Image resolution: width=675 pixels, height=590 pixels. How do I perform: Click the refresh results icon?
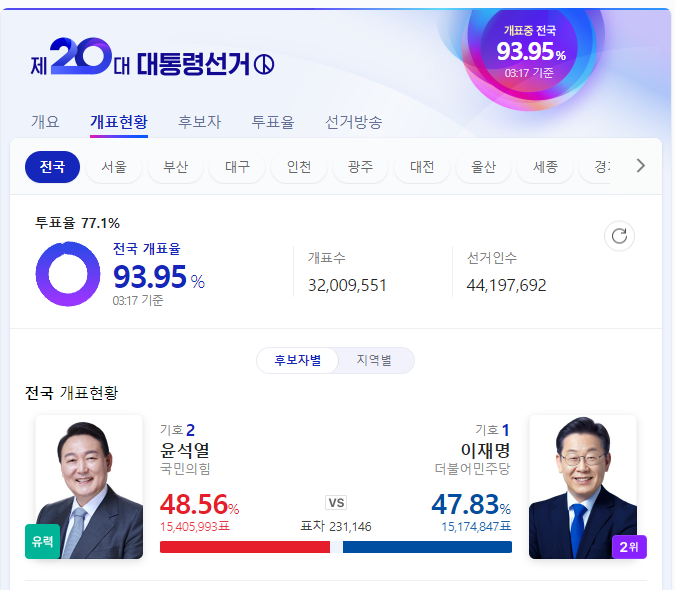pos(619,236)
